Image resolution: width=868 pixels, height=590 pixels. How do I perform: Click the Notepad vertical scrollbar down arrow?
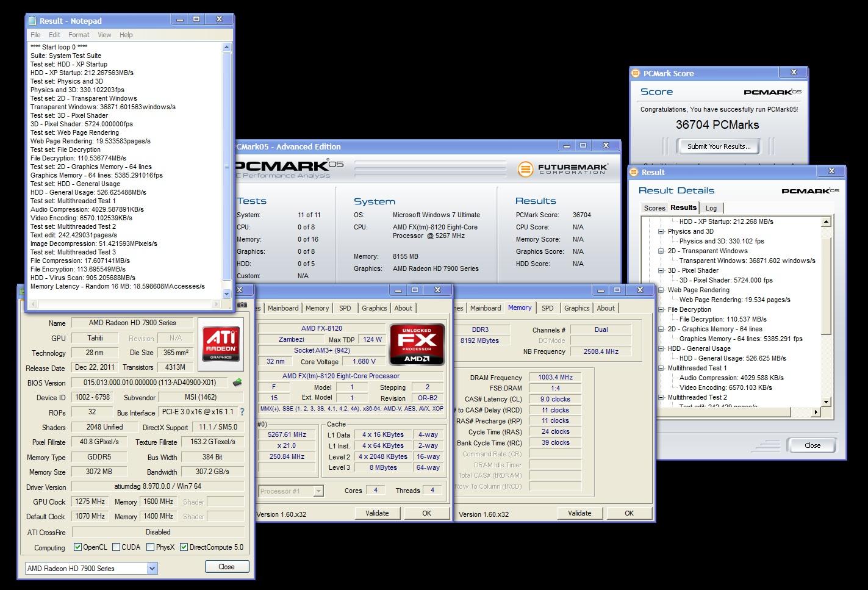(227, 295)
